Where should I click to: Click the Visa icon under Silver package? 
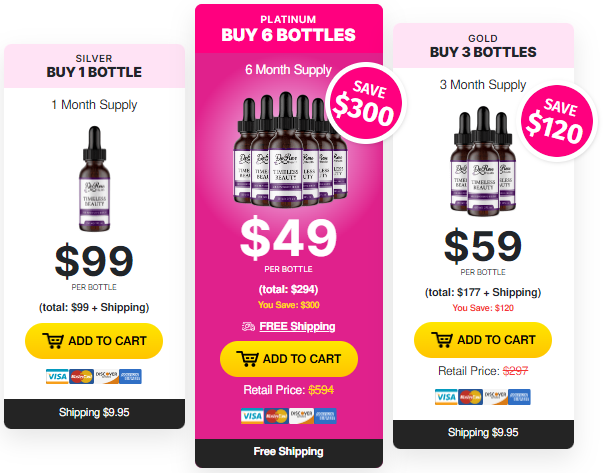(57, 376)
